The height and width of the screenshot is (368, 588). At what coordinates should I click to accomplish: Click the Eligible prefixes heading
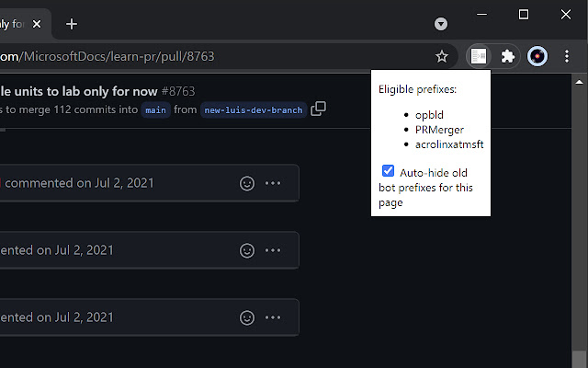coord(417,89)
